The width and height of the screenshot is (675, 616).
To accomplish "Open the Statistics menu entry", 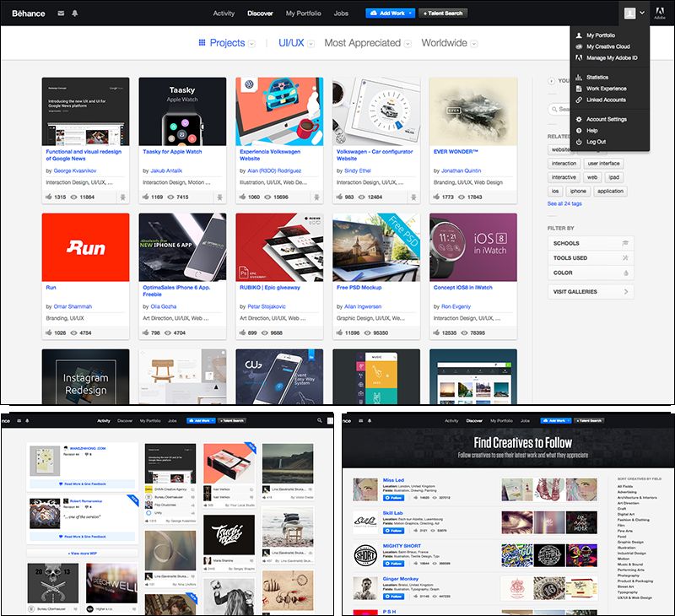I will coord(597,78).
